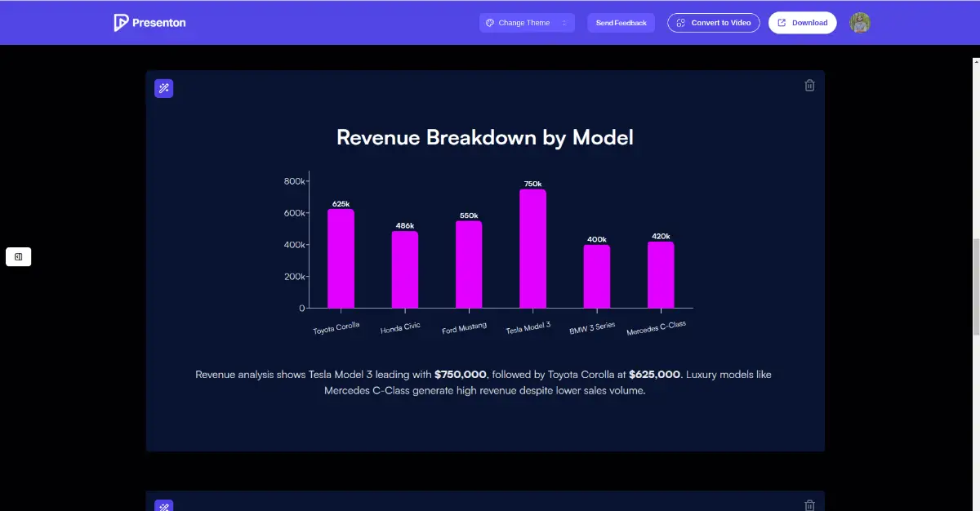Toggle the slide panel on left edge

point(18,257)
